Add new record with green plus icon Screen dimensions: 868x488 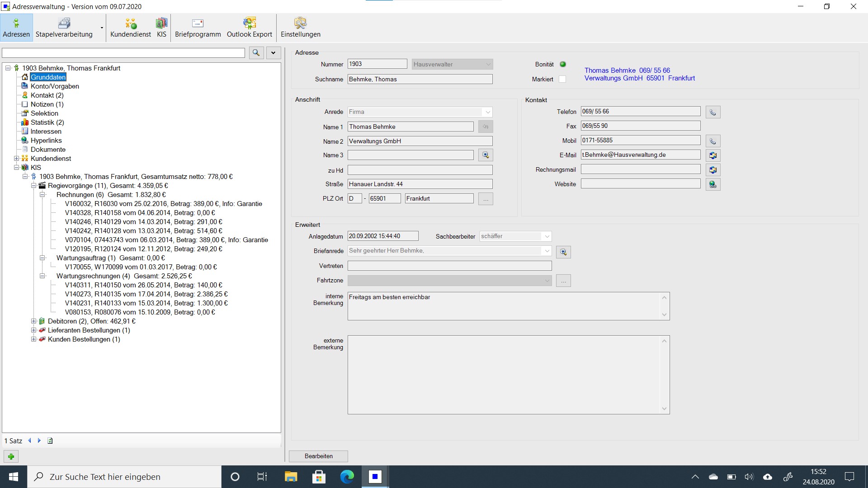tap(11, 456)
